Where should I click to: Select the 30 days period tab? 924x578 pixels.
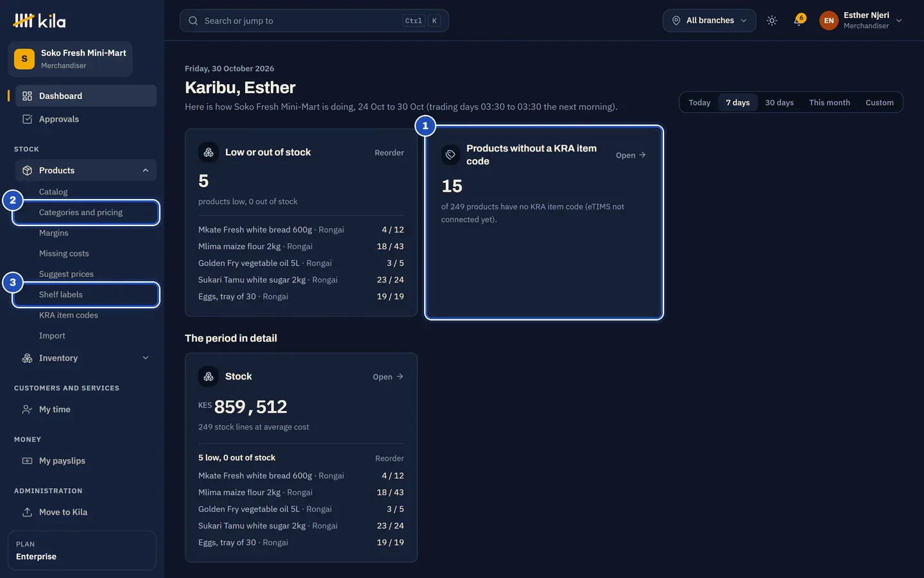[779, 102]
